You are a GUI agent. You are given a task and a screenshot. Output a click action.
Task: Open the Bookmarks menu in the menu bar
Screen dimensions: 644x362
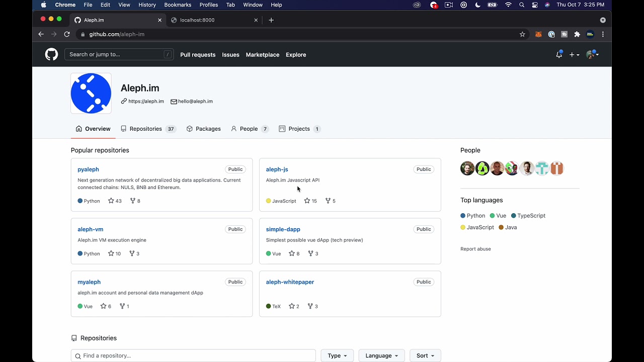pyautogui.click(x=178, y=5)
